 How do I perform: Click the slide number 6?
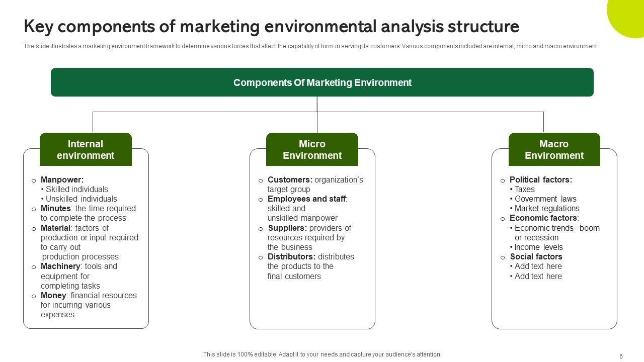(621, 356)
